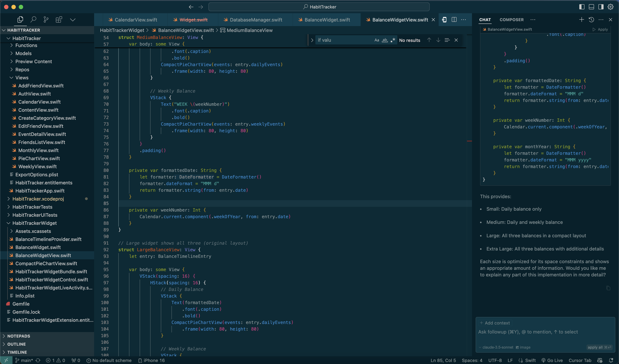
Task: Go back with the left arrow
Action: pyautogui.click(x=191, y=7)
